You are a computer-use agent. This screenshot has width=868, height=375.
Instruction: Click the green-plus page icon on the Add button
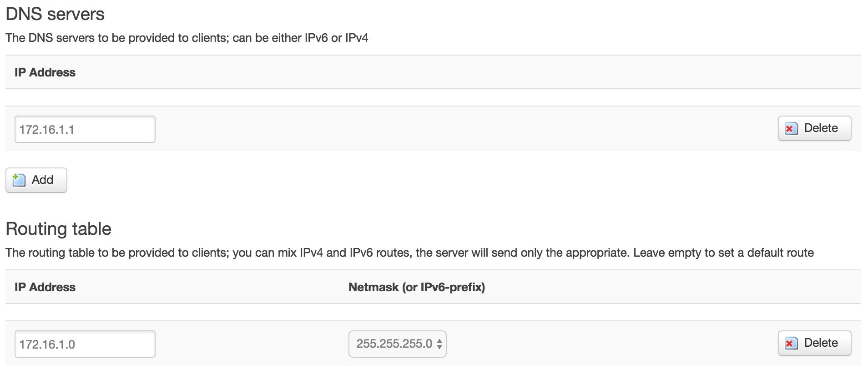19,180
